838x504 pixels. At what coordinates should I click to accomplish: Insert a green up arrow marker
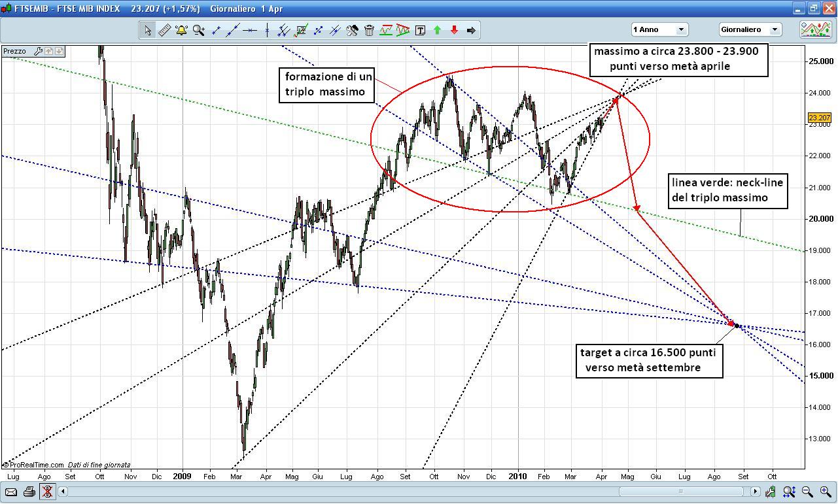click(x=437, y=30)
